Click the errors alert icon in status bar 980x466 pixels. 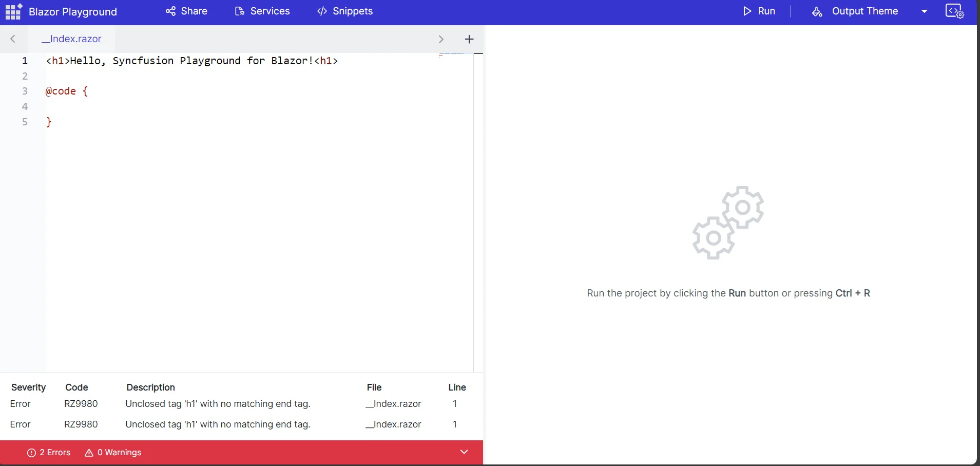point(31,453)
